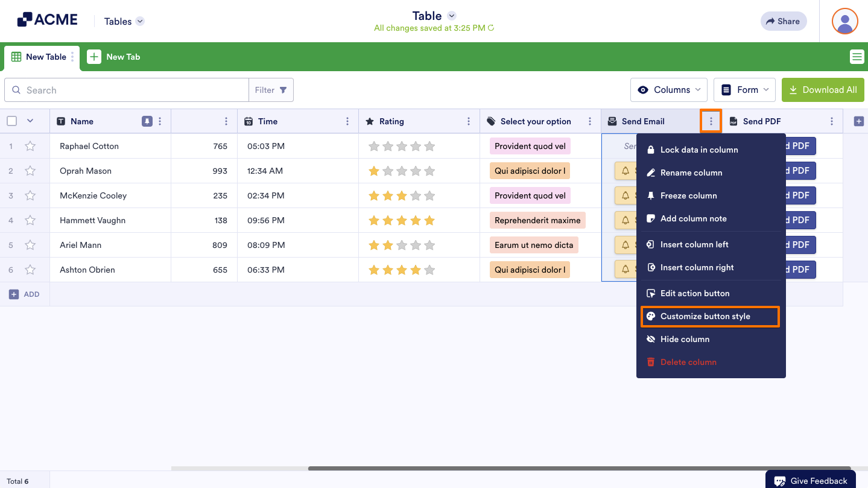Open Rating column options dots
This screenshot has height=488, width=868.
point(469,121)
